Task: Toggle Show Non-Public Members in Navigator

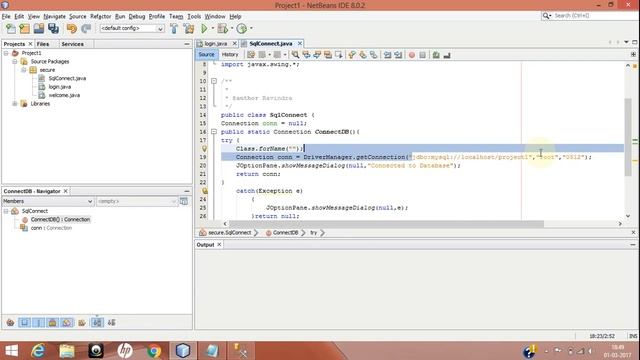Action: [53, 323]
